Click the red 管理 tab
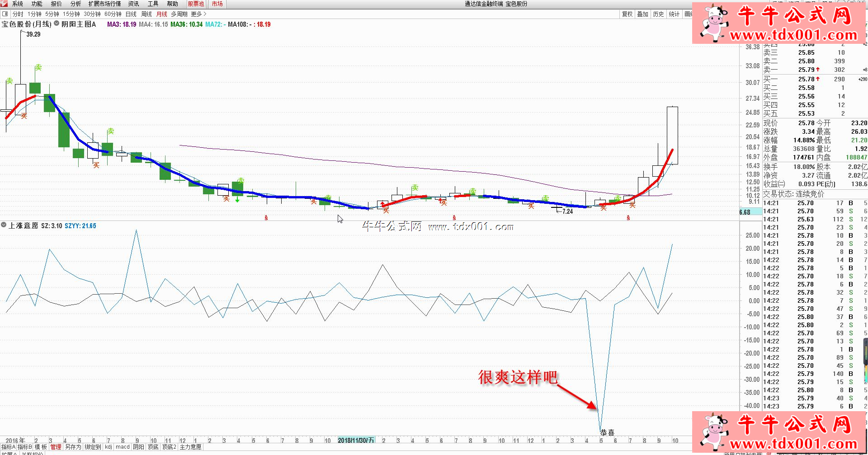Image resolution: width=868 pixels, height=455 pixels. [x=56, y=447]
